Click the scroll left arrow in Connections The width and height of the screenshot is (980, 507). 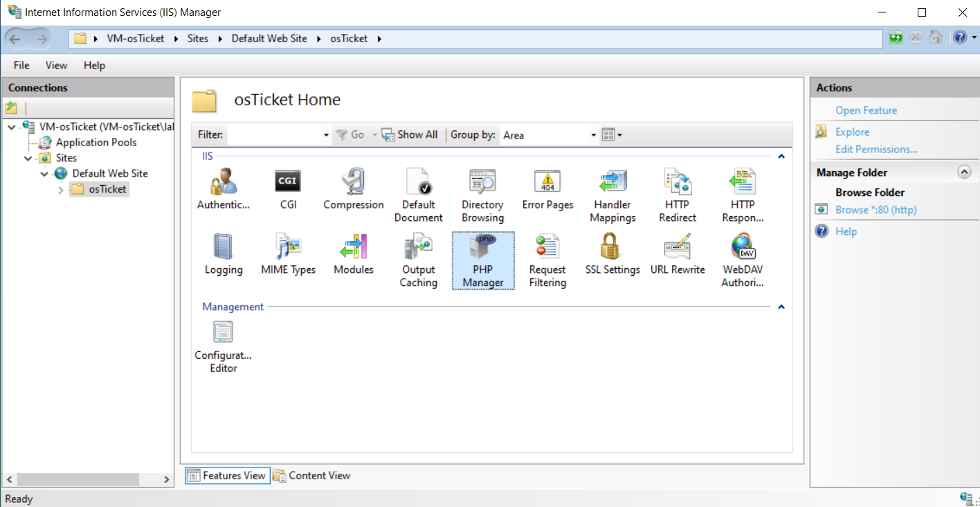point(9,479)
